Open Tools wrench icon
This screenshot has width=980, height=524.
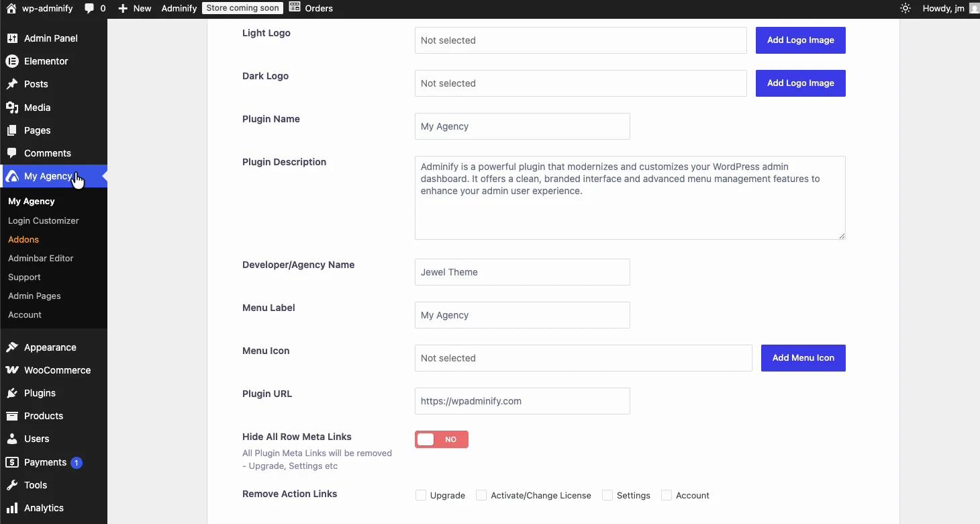12,485
